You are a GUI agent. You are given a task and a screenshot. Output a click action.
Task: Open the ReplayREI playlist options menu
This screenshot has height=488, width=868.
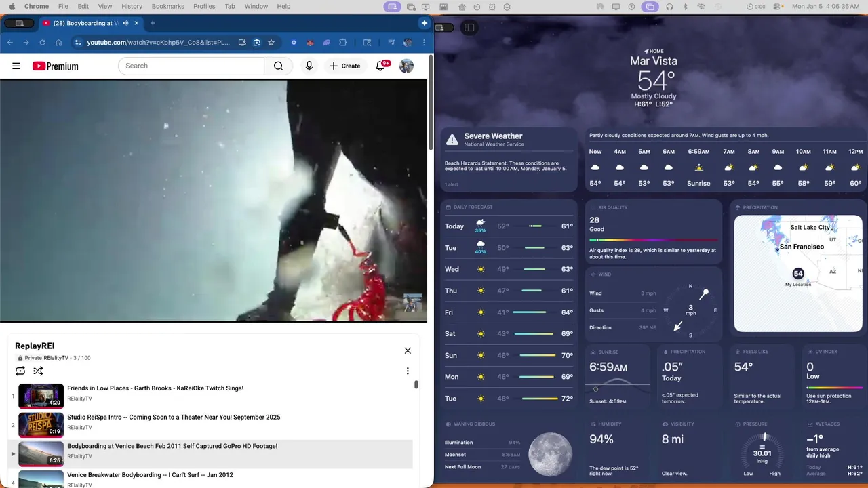pos(408,371)
